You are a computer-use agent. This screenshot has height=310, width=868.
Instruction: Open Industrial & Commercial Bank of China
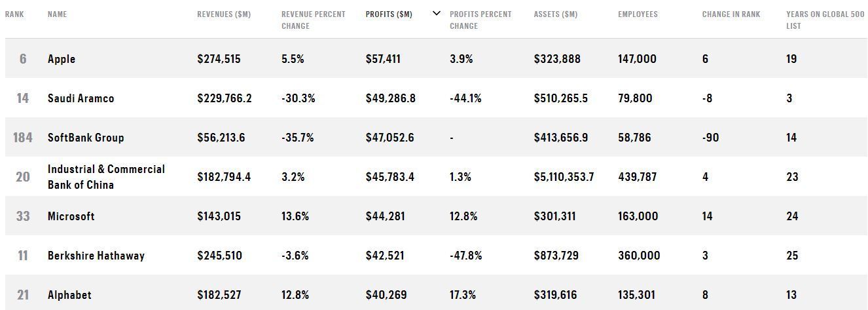pyautogui.click(x=106, y=177)
